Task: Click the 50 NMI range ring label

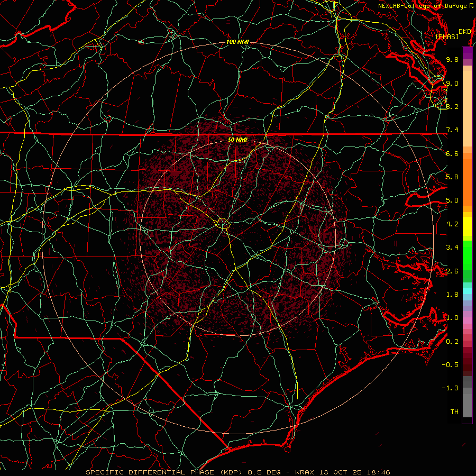Action: (237, 140)
